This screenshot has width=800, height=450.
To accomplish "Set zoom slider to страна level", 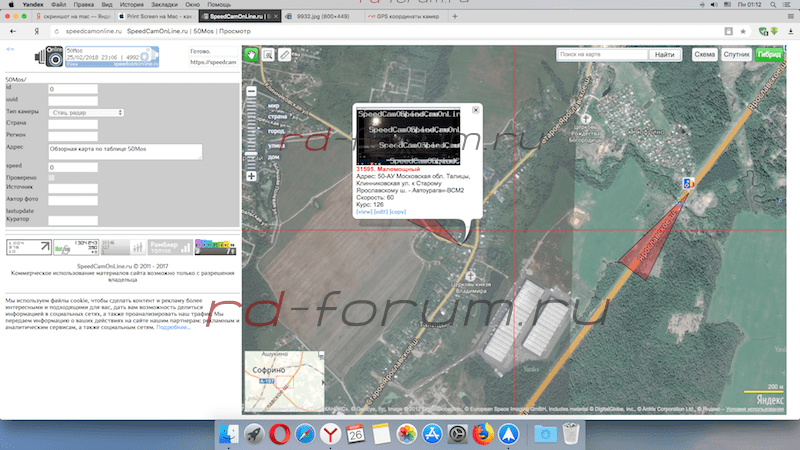I will [x=278, y=117].
